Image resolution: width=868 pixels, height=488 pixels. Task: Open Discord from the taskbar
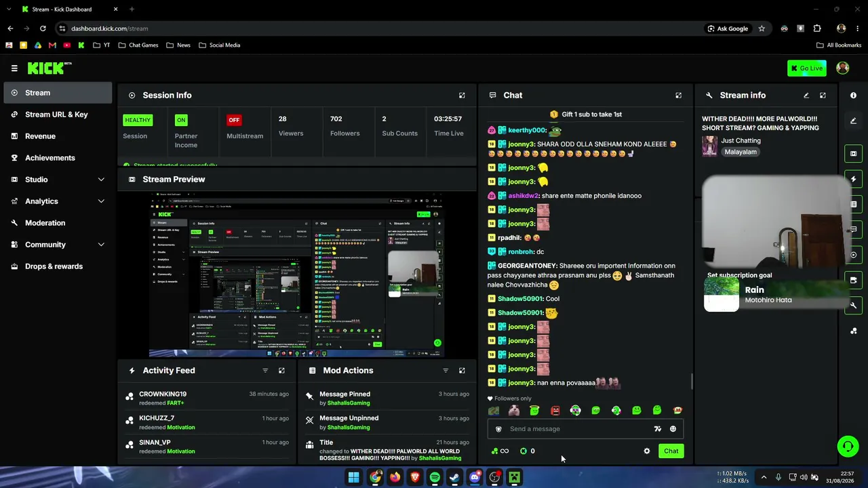(475, 478)
